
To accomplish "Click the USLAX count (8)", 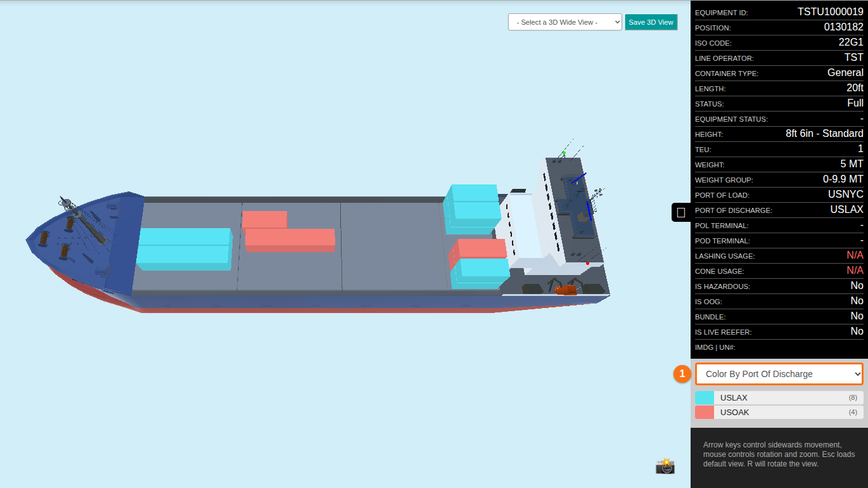I will 853,397.
